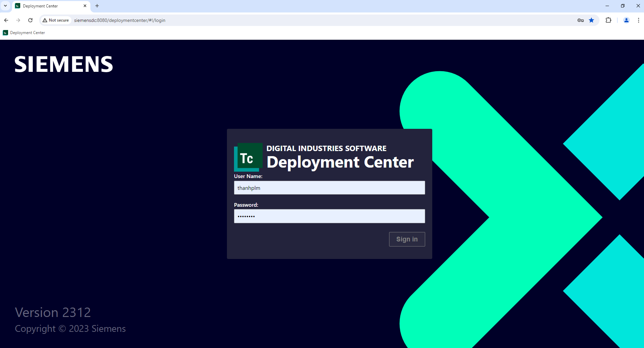Click the browser back arrow
The height and width of the screenshot is (348, 644).
click(6, 20)
